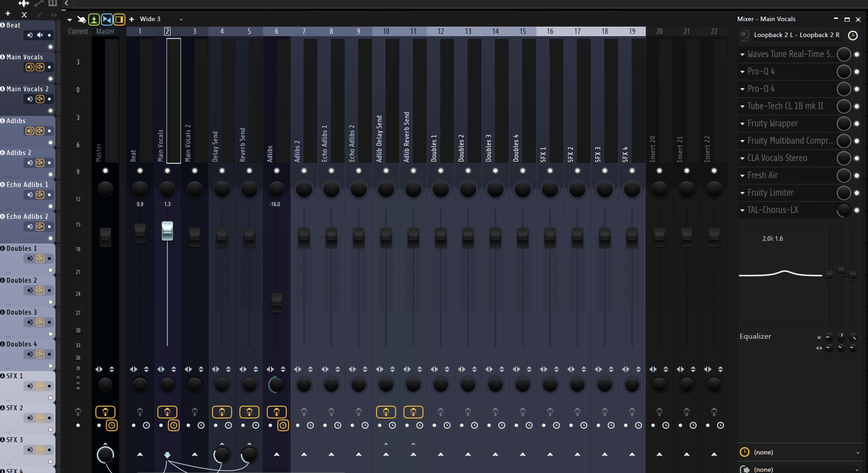Select the Doubles 3 row name
The width and height of the screenshot is (868, 473).
pyautogui.click(x=22, y=312)
